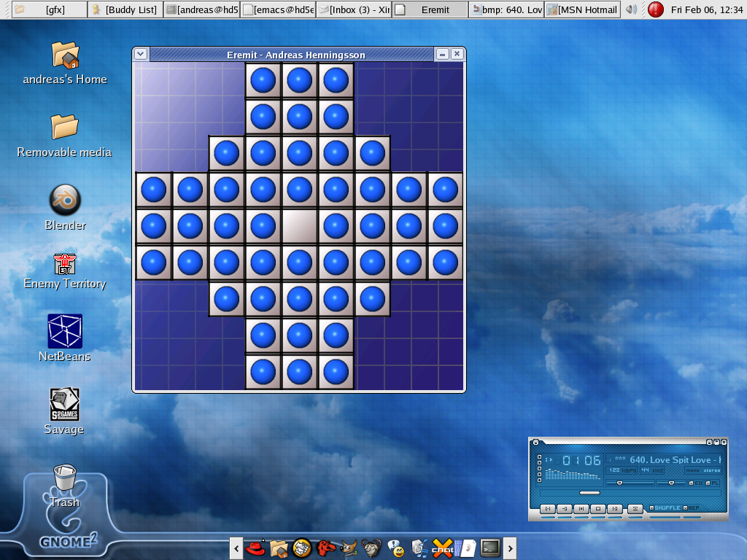Open the Eremit window menu arrow
747x560 pixels.
click(x=141, y=54)
